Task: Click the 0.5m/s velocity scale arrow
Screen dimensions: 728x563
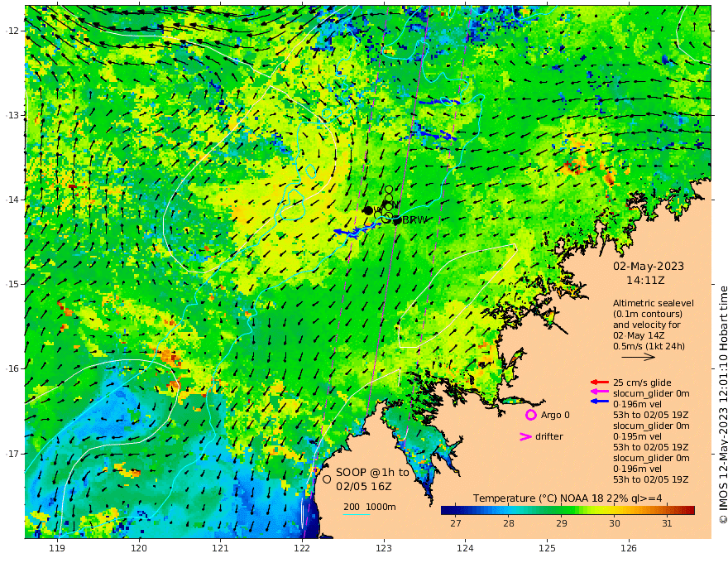Action: 638,357
